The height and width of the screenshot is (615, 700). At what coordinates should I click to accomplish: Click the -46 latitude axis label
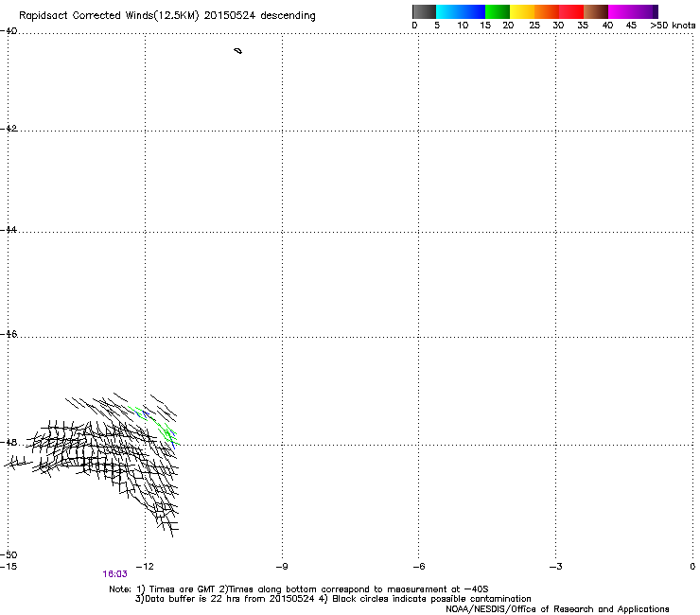click(9, 334)
